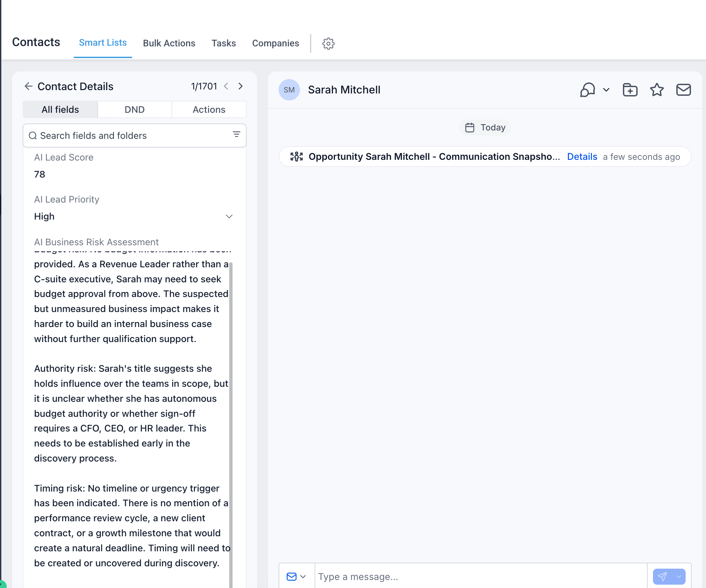706x588 pixels.
Task: Open the field filter icon in search box
Action: [236, 134]
